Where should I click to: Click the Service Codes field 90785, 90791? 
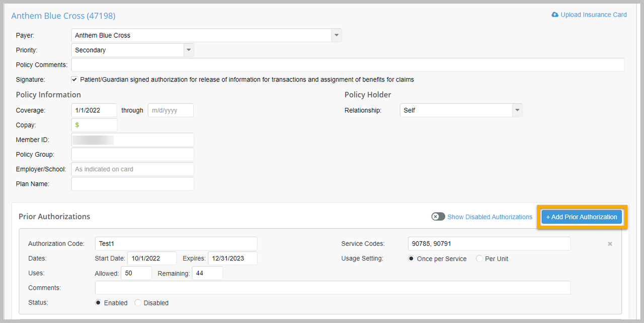pyautogui.click(x=490, y=243)
